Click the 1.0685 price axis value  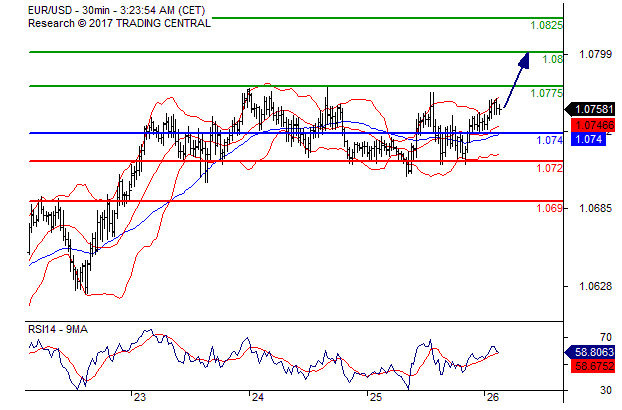(x=595, y=208)
